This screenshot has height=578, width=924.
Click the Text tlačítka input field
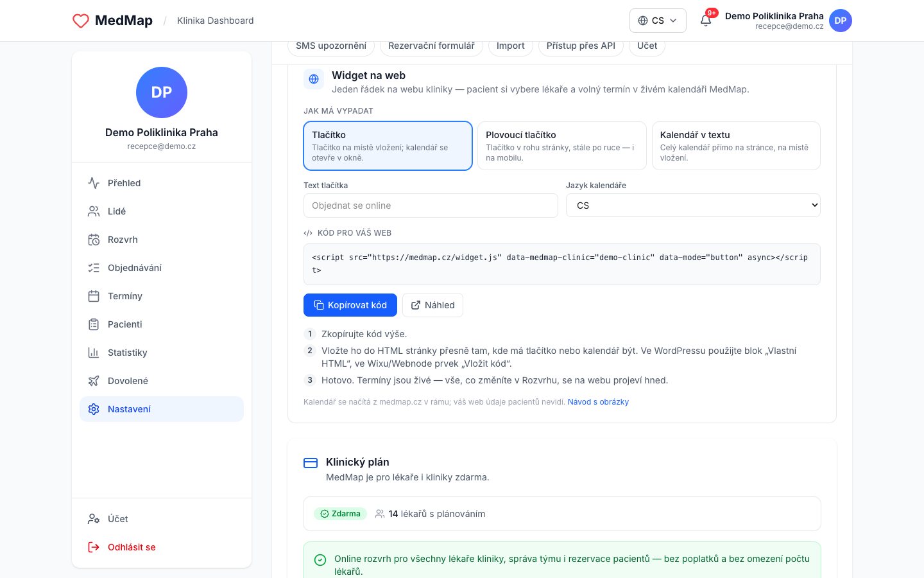(431, 206)
